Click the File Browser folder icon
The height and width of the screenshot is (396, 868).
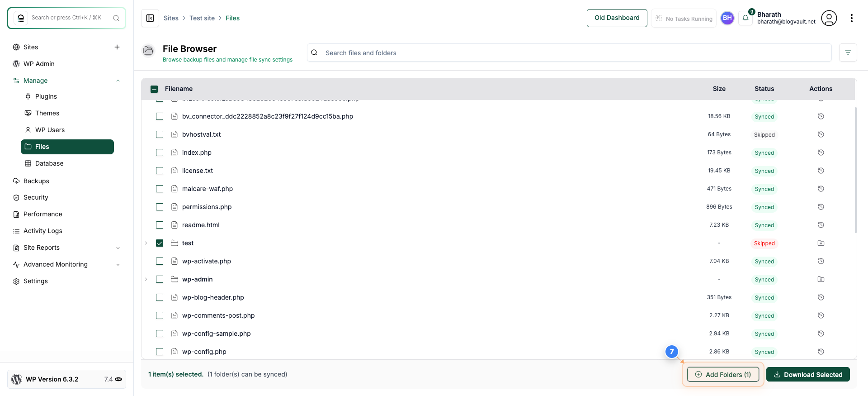coord(148,51)
